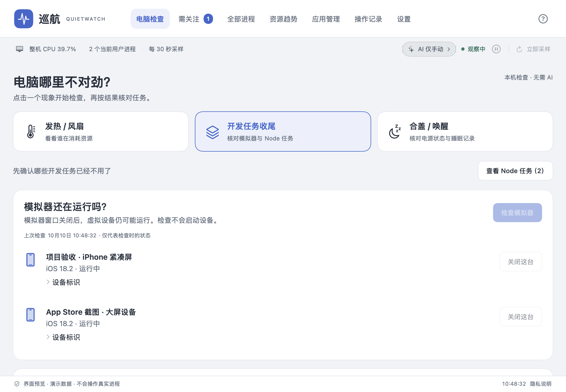Open the 资源趋势 tab
Image resolution: width=566 pixels, height=392 pixels.
(x=284, y=19)
